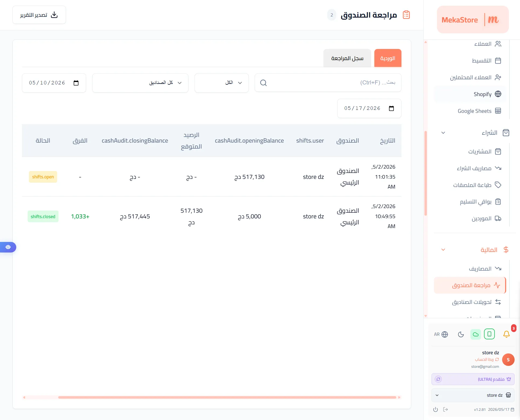Open بواقي التسليم delivery remainders

[x=470, y=202]
